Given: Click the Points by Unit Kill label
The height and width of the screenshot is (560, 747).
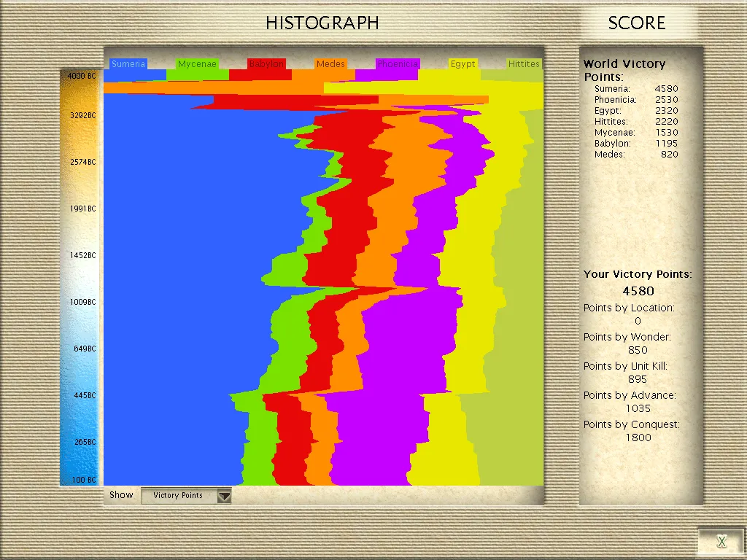Looking at the screenshot, I should [x=625, y=366].
